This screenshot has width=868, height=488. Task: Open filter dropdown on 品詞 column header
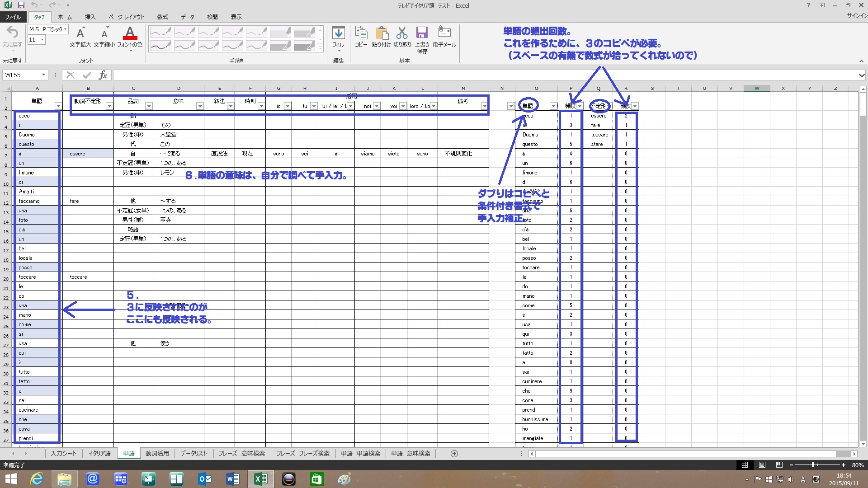tap(148, 106)
